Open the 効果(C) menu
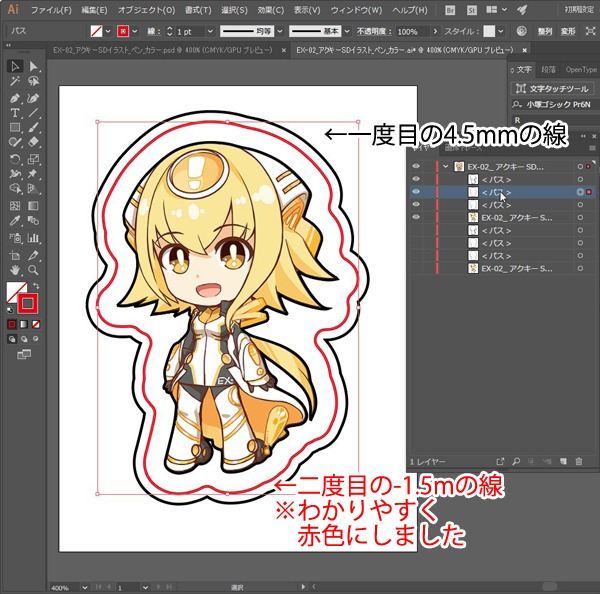 coord(271,10)
